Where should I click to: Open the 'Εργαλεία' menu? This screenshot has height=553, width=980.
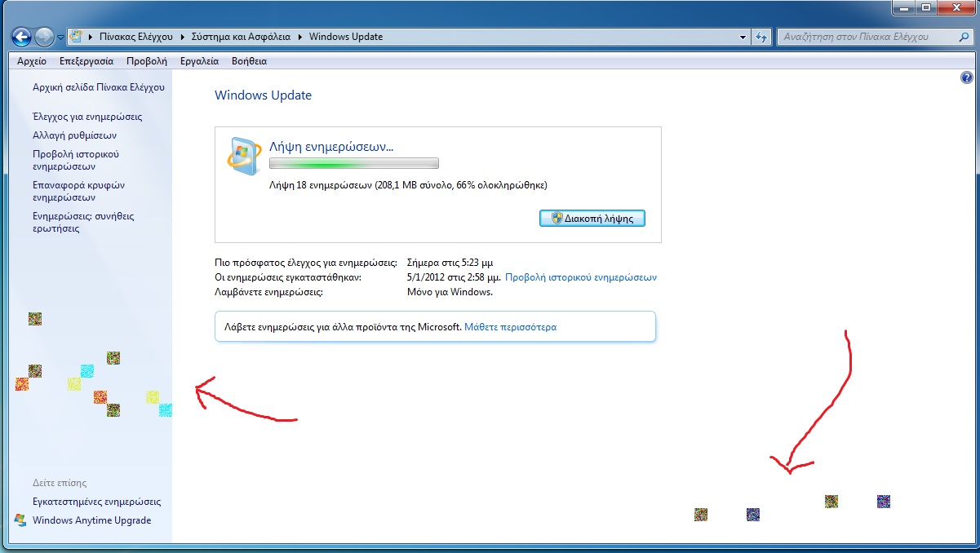[x=199, y=61]
